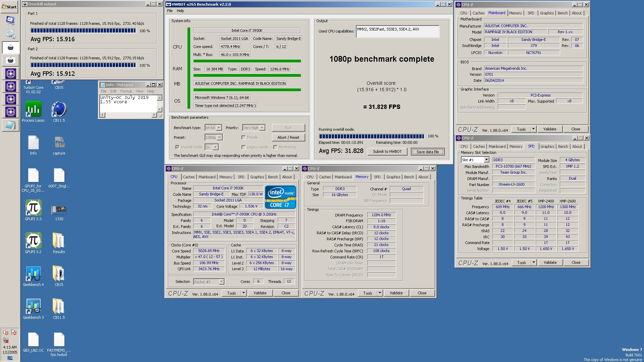Switch to About tab in CPU-Z SPD window

click(x=577, y=146)
